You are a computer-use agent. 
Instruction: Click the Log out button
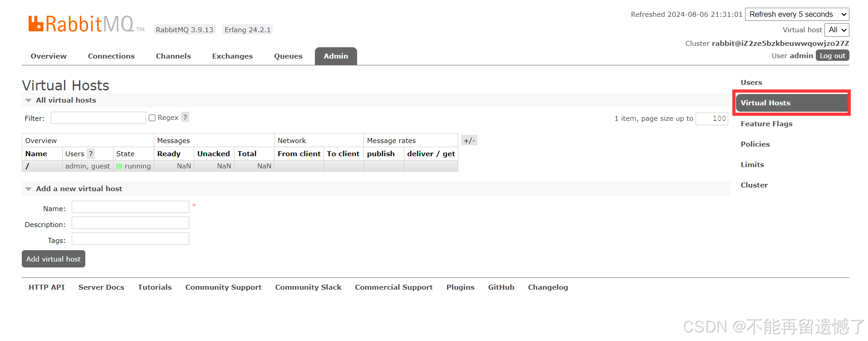click(x=832, y=55)
